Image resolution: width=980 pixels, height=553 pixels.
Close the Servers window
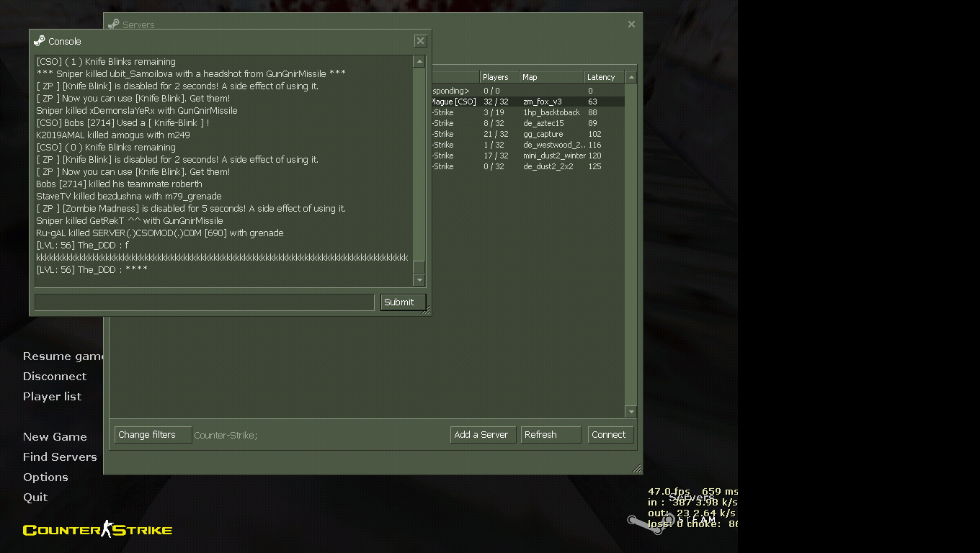(631, 24)
